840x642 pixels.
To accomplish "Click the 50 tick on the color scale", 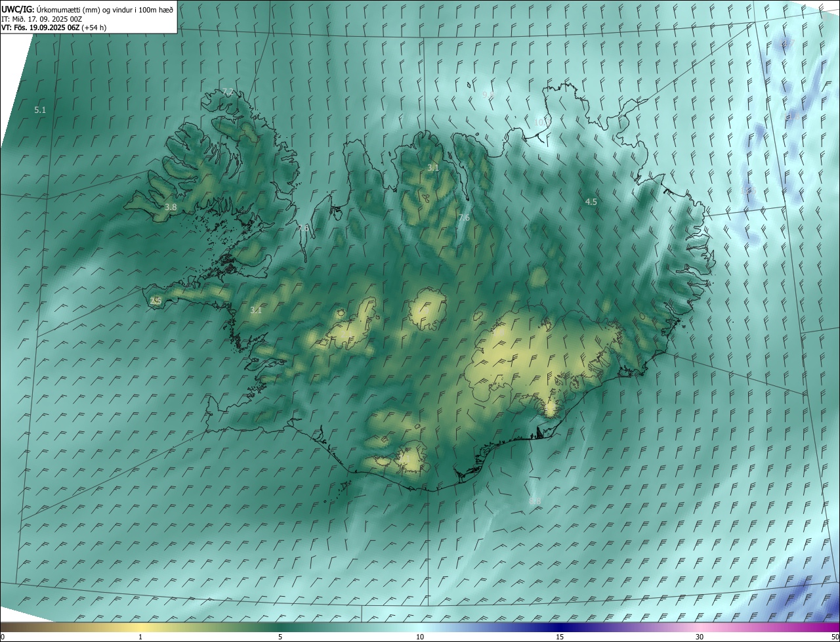I will tap(835, 637).
